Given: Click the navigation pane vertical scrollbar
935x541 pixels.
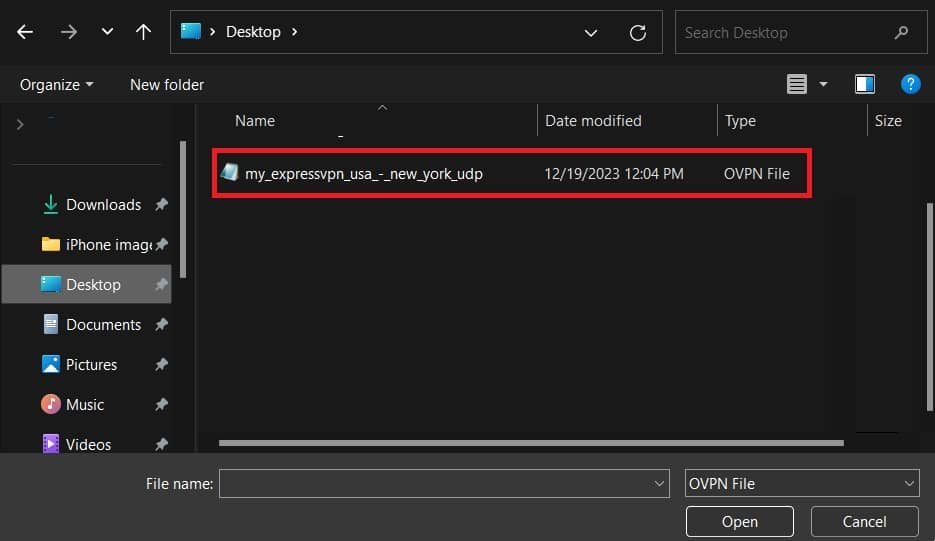Looking at the screenshot, I should tap(183, 209).
